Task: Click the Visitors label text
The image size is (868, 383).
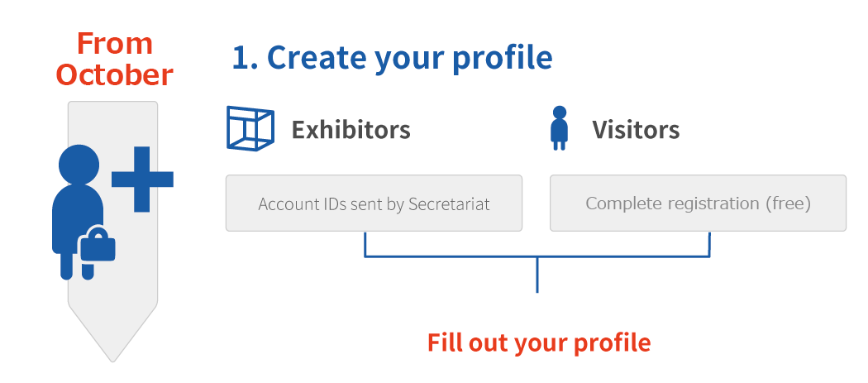Action: point(636,130)
